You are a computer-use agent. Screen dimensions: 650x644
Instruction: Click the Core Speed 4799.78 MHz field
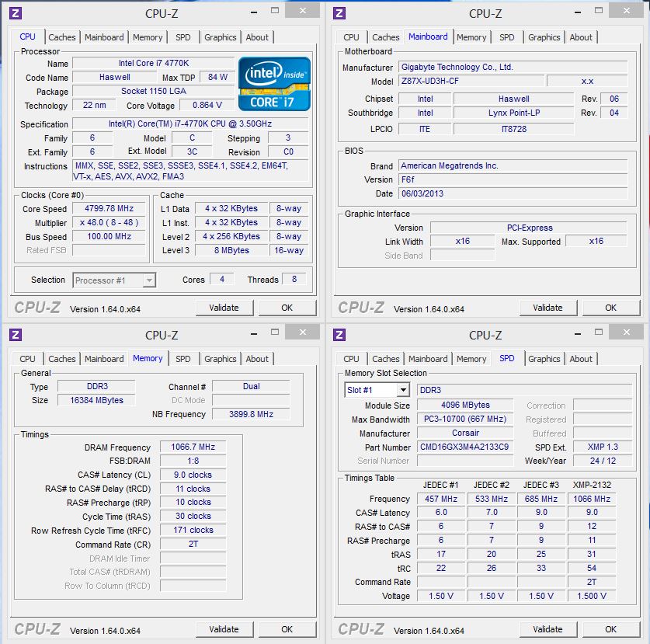point(109,208)
